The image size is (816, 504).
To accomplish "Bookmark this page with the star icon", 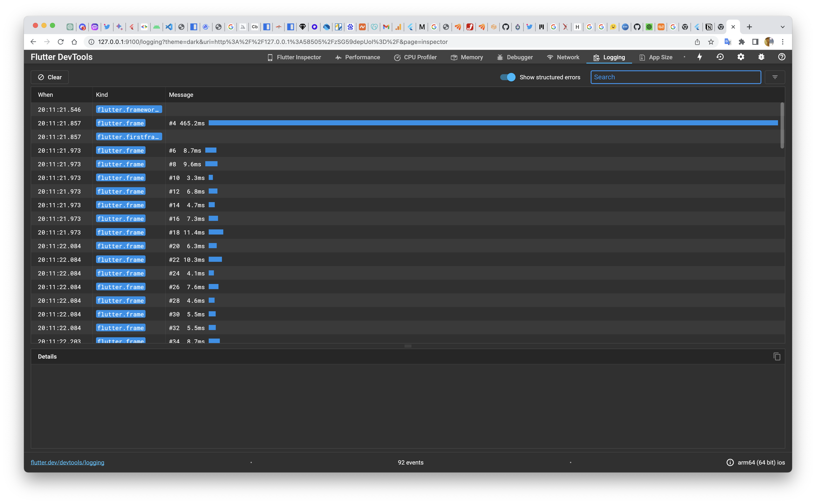I will click(711, 42).
